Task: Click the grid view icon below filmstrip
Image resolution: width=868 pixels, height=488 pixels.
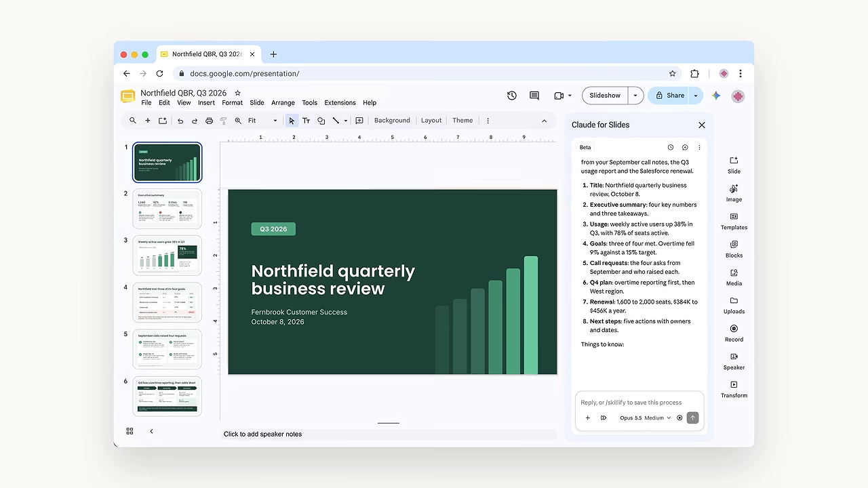Action: point(130,431)
